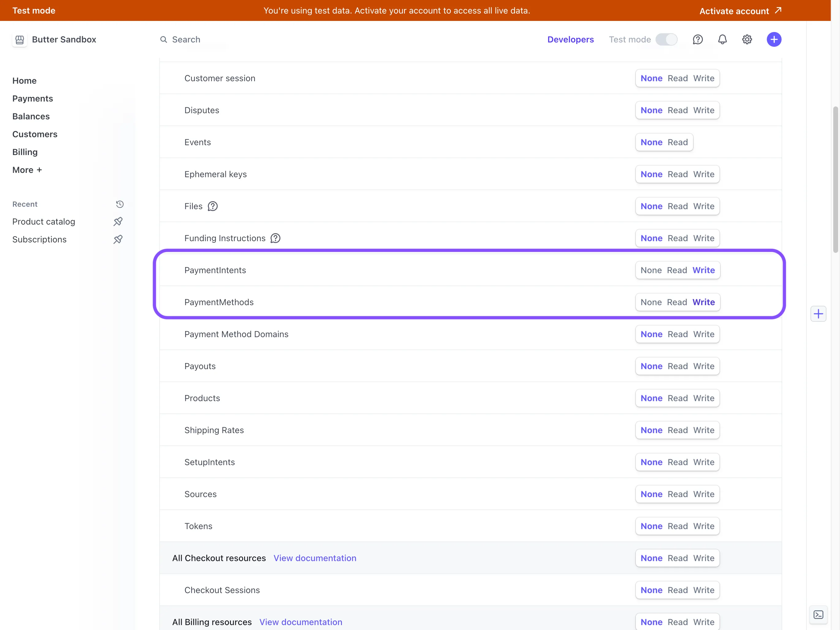The width and height of the screenshot is (840, 630).
Task: Open the Stripe shell terminal icon
Action: click(818, 614)
